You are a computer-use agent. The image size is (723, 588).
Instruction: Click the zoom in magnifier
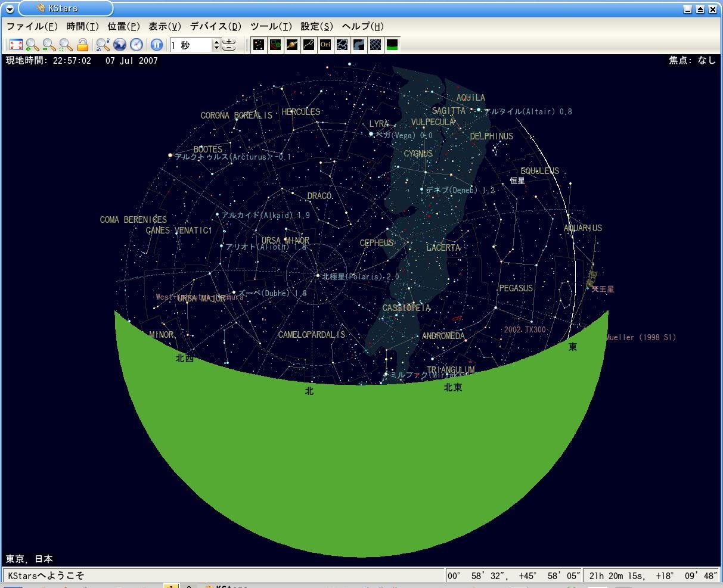click(33, 45)
